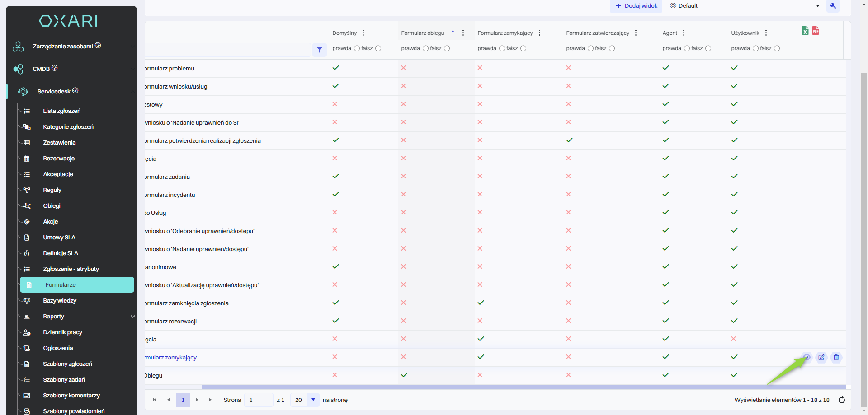Open Domyślny column options menu

363,33
